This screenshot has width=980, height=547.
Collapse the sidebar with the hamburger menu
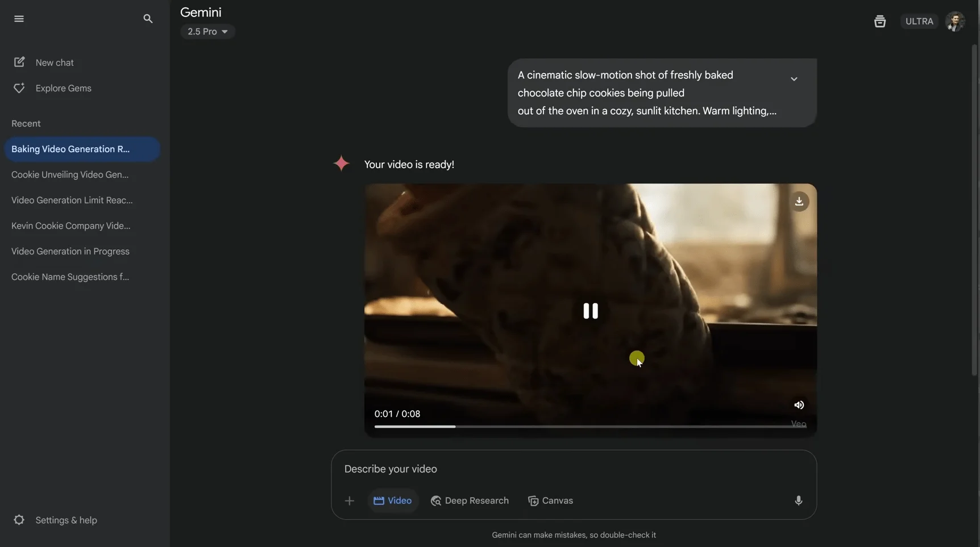pyautogui.click(x=19, y=19)
